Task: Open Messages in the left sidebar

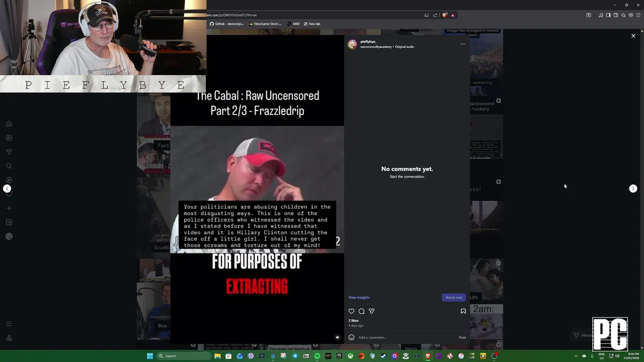Action: (9, 152)
